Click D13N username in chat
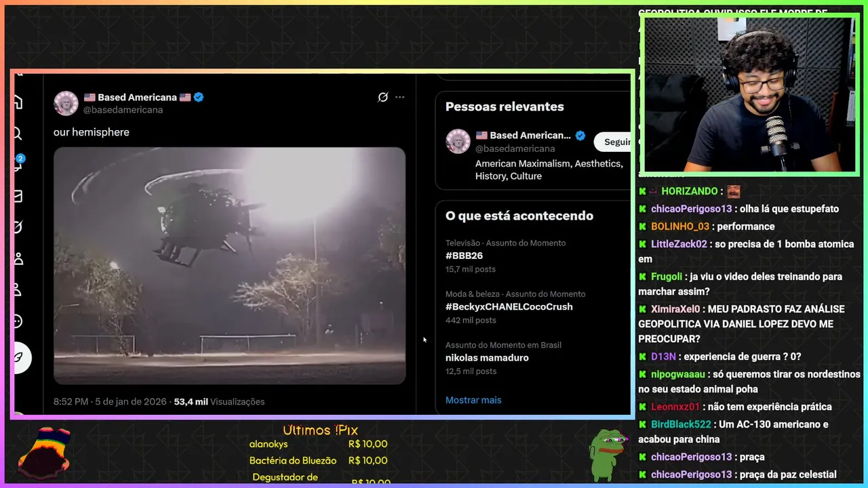Image resolution: width=868 pixels, height=488 pixels. 663,357
